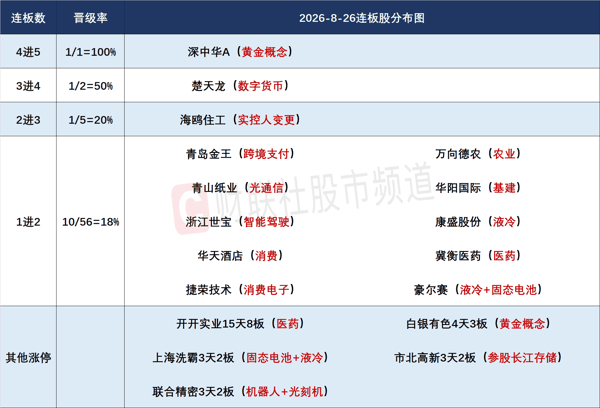Click the 连板数 column header
Image resolution: width=600 pixels, height=408 pixels.
pyautogui.click(x=28, y=18)
